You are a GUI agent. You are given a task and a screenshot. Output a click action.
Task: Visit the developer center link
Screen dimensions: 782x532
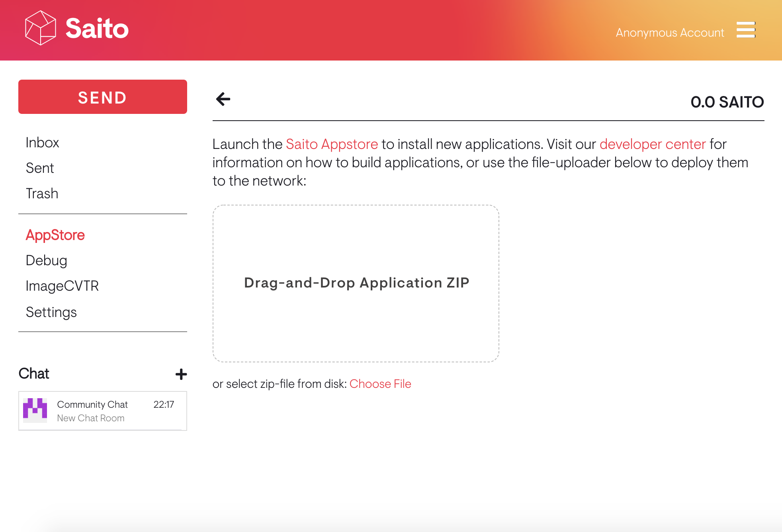coord(652,144)
